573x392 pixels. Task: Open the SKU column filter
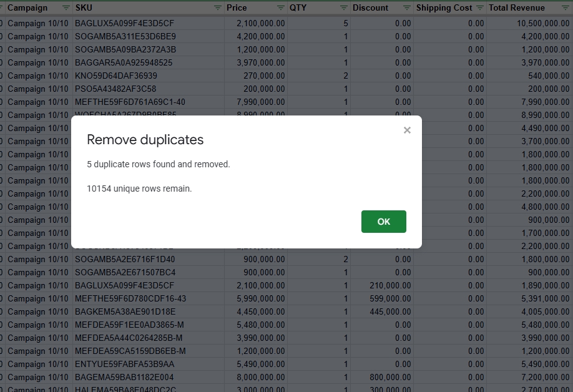[x=217, y=7]
